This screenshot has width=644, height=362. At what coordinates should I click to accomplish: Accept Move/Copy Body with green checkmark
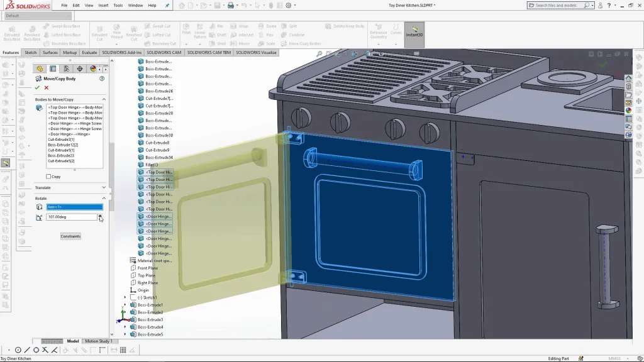tap(38, 88)
